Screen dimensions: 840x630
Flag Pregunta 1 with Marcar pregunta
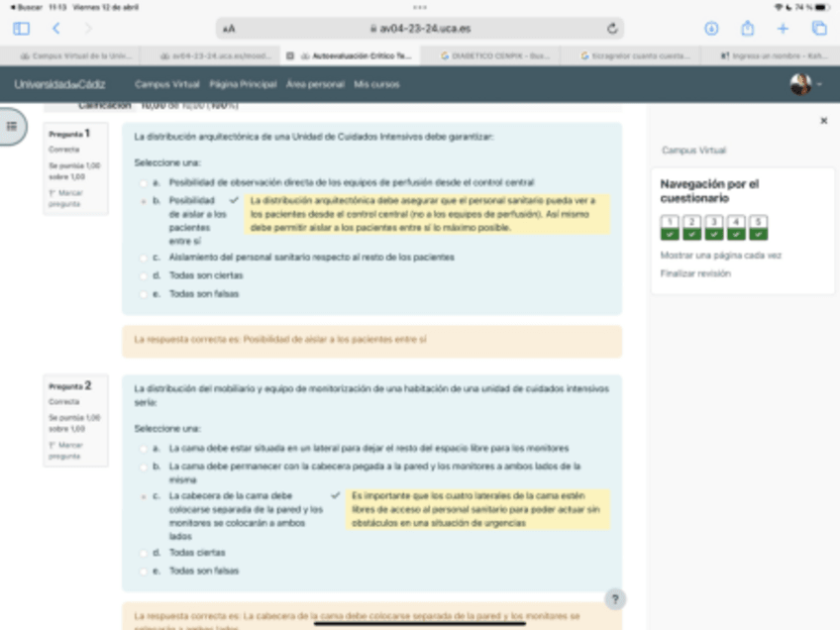[64, 198]
